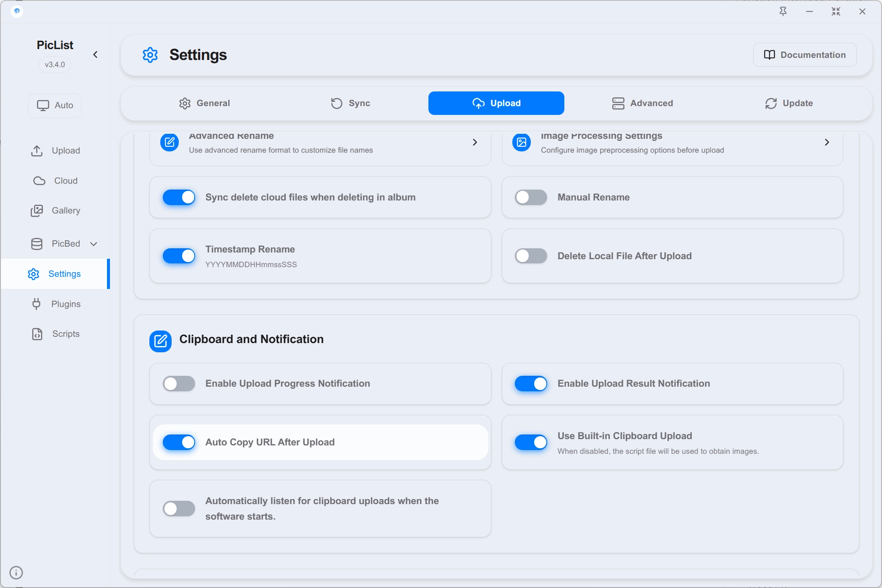Select the Upload settings tab

[x=496, y=103]
